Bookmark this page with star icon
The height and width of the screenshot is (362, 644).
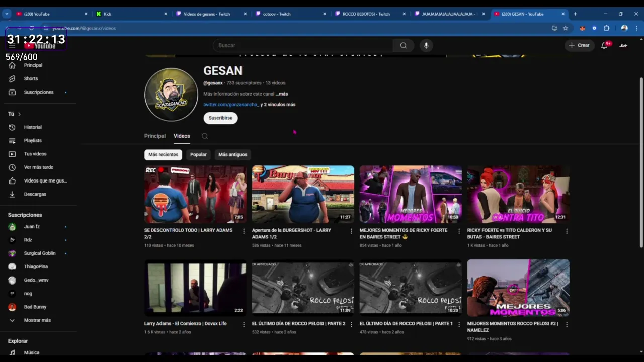pos(566,28)
